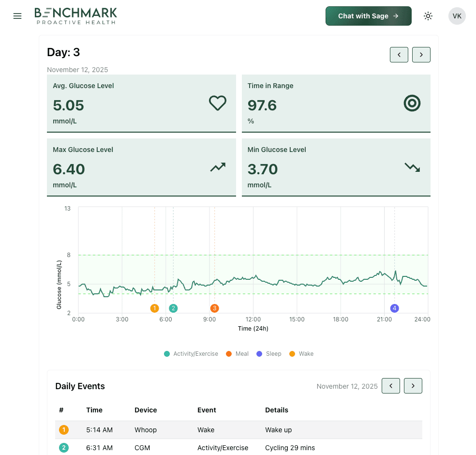Toggle Wake legend item
Image resolution: width=476 pixels, height=455 pixels.
point(301,354)
